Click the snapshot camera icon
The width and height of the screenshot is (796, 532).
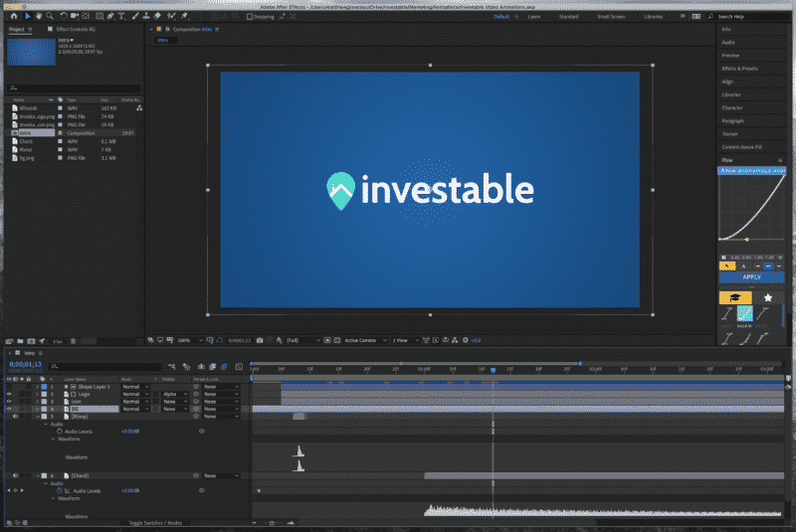(x=260, y=340)
